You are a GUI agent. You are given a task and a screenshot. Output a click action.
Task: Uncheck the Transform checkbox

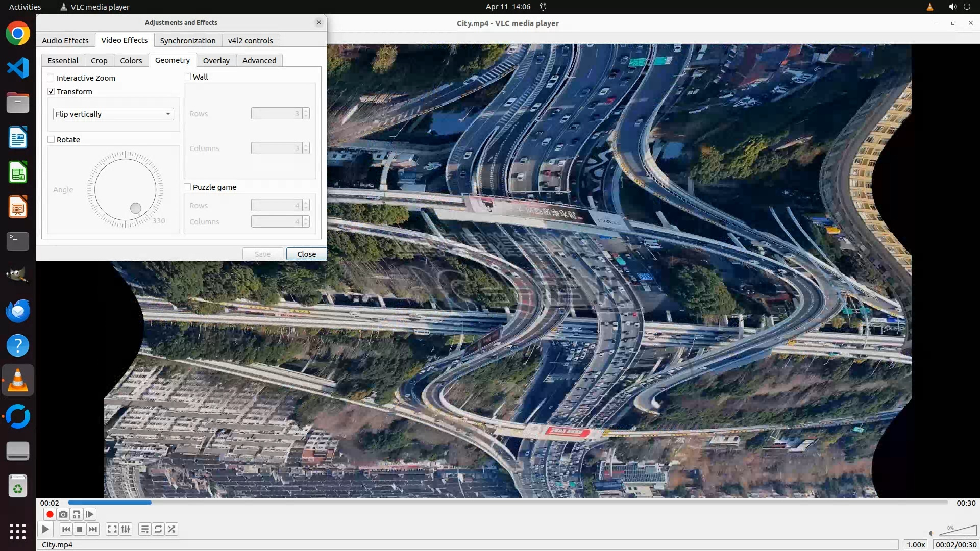click(x=51, y=91)
